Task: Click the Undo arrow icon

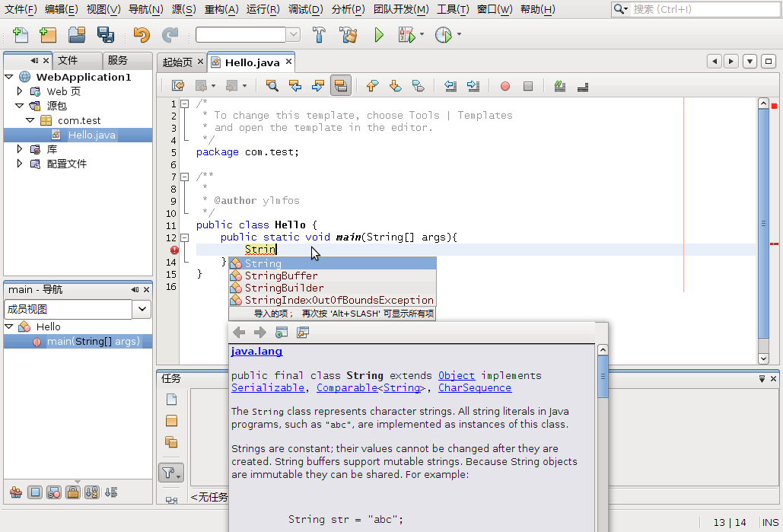Action: coord(142,35)
